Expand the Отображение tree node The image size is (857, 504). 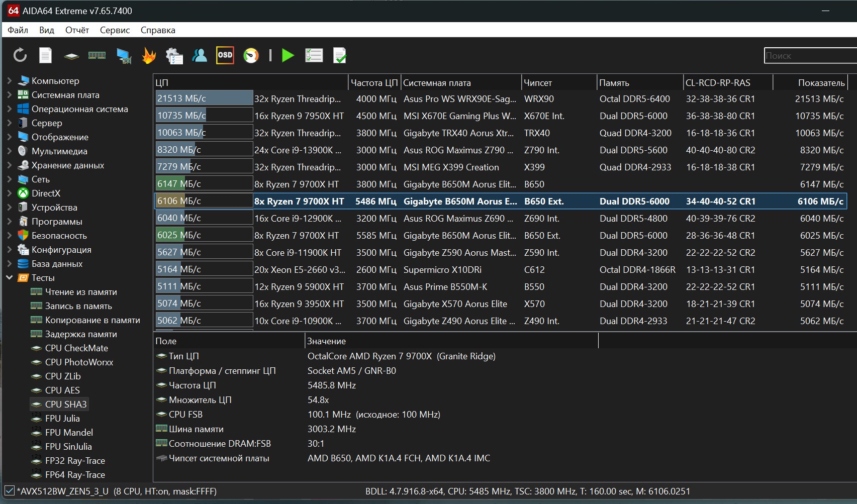[x=9, y=137]
